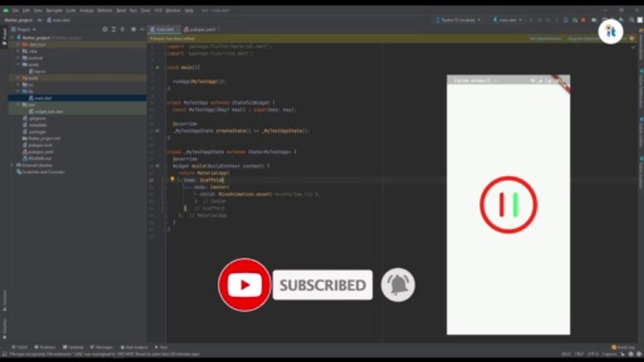
Task: Open the Refactor menu
Action: tap(105, 11)
